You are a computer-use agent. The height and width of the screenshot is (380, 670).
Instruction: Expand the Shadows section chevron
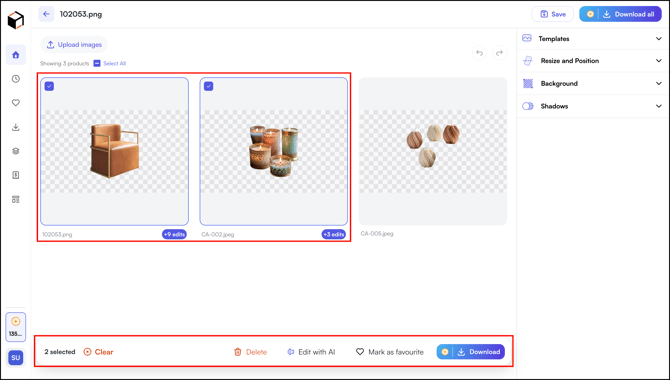(658, 106)
